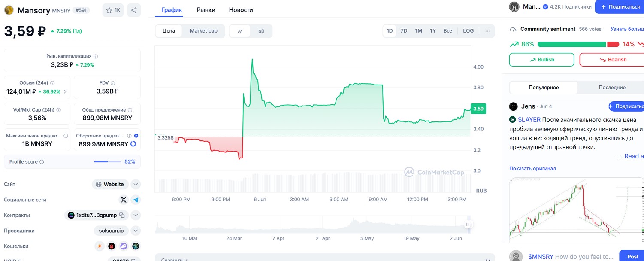Open the orange starburst wallet icon
This screenshot has height=261, width=644.
(x=100, y=246)
